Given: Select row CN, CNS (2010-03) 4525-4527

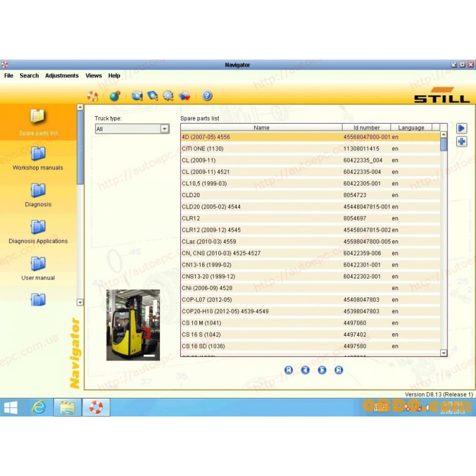Looking at the screenshot, I should 310,253.
